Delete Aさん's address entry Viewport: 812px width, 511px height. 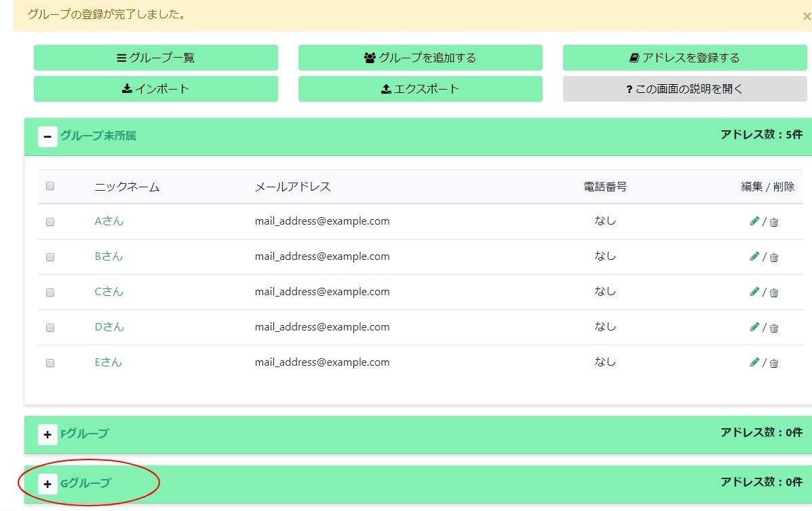773,222
